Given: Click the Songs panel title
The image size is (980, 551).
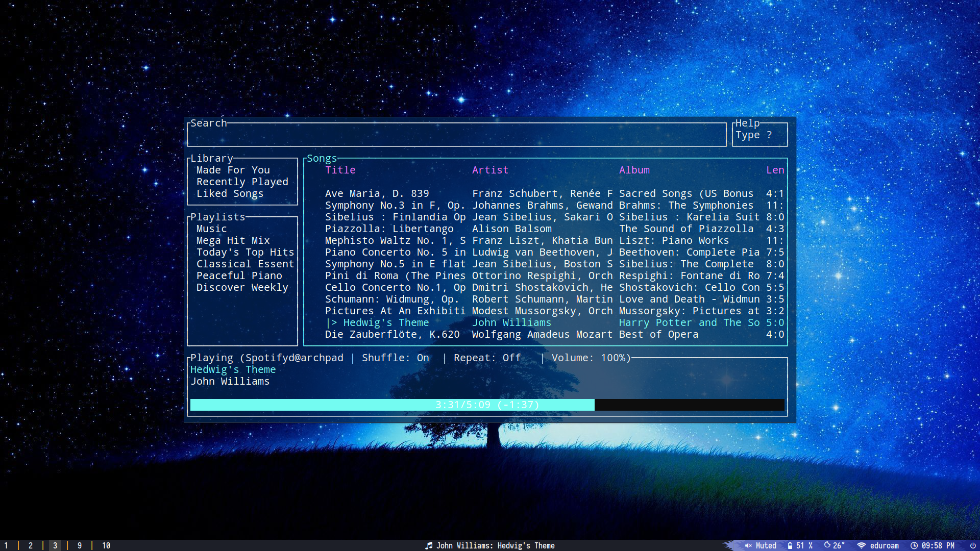Looking at the screenshot, I should (322, 158).
